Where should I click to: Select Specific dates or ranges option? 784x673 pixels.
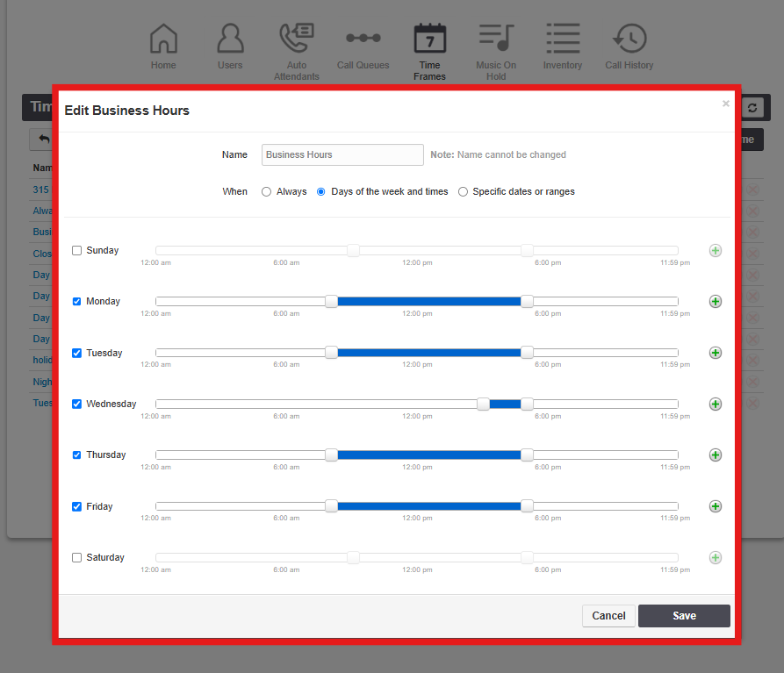pyautogui.click(x=463, y=192)
